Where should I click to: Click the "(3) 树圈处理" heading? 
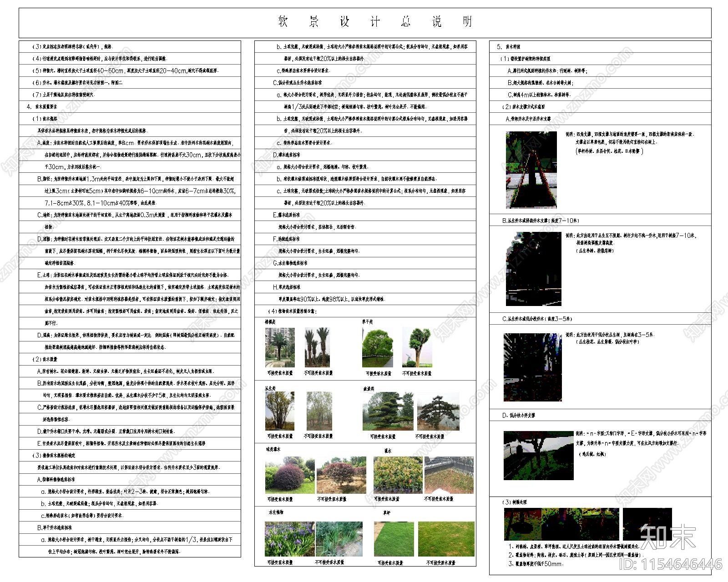click(x=515, y=502)
